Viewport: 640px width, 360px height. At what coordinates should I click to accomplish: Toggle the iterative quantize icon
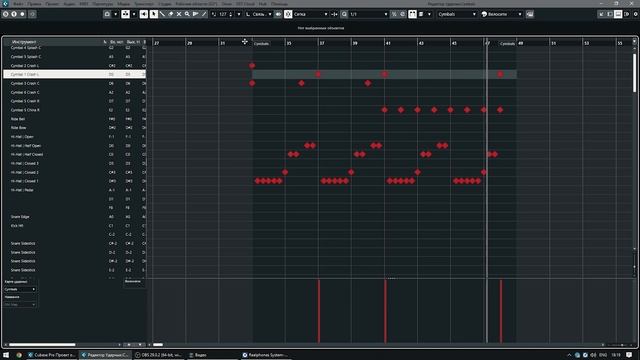[394, 14]
